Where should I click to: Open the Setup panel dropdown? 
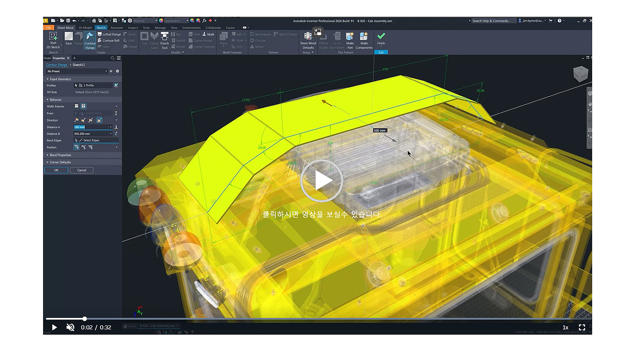(x=308, y=52)
